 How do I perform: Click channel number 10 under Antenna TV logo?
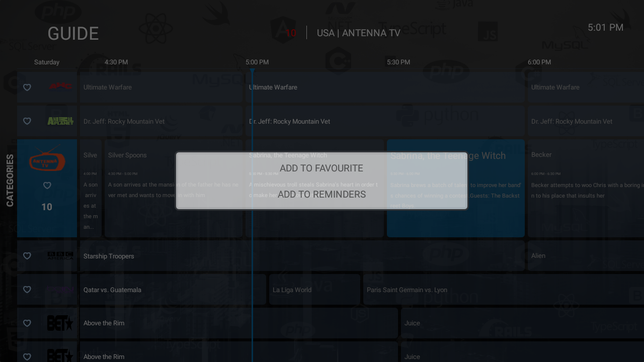[x=47, y=207]
